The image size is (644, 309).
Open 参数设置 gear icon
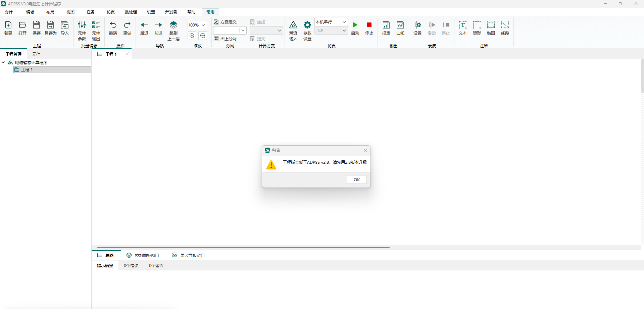tap(307, 25)
